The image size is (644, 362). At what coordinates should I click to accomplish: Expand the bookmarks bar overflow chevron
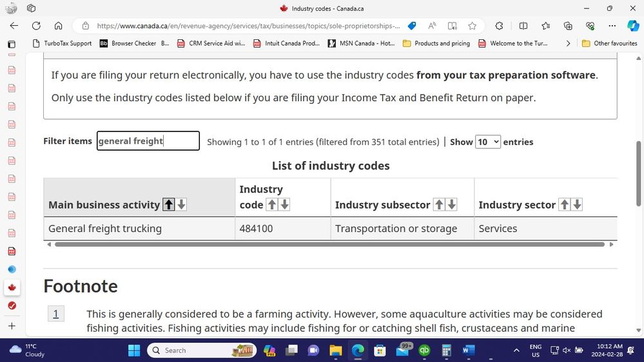click(x=568, y=43)
